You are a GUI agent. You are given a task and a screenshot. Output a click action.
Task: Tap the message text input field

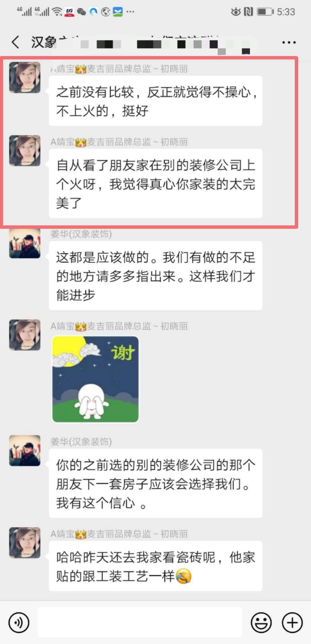(x=140, y=622)
